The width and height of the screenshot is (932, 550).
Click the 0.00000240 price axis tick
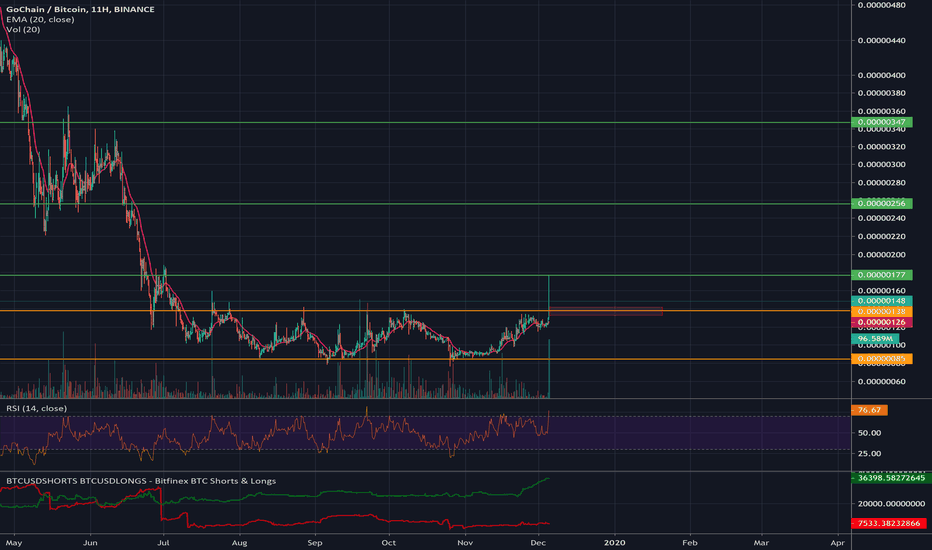click(x=881, y=218)
